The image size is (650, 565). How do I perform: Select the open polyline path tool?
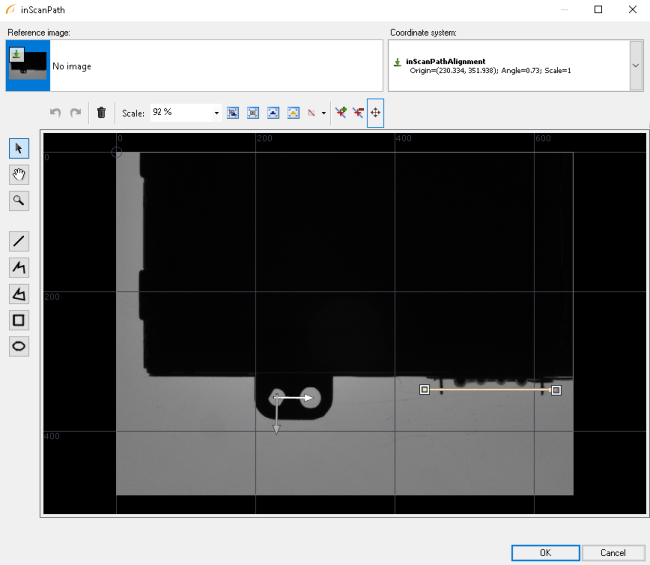(x=19, y=267)
